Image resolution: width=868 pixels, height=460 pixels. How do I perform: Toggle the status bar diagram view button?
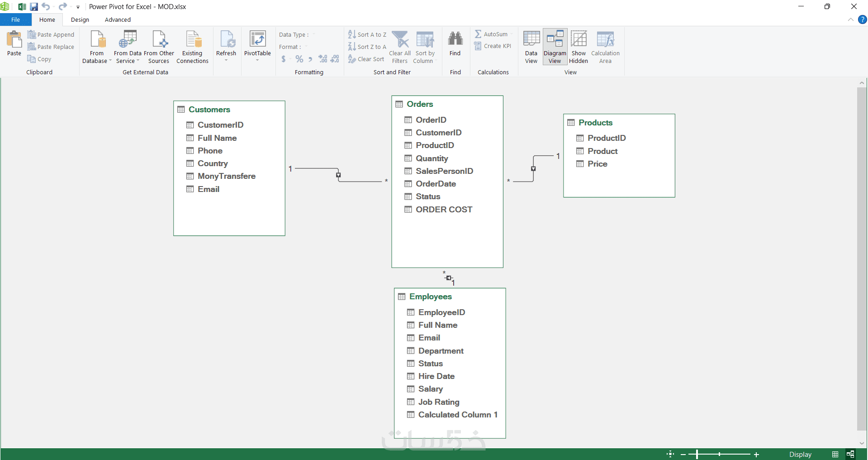[x=850, y=454]
